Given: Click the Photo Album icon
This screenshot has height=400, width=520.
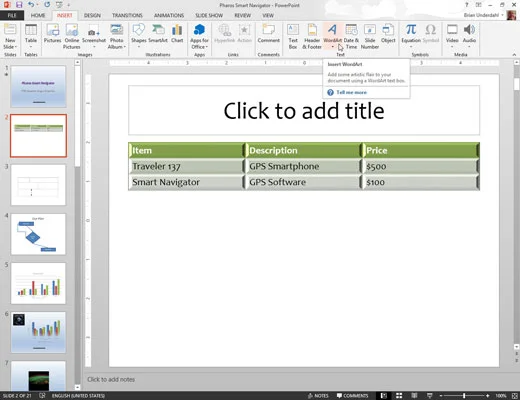Looking at the screenshot, I should click(117, 30).
